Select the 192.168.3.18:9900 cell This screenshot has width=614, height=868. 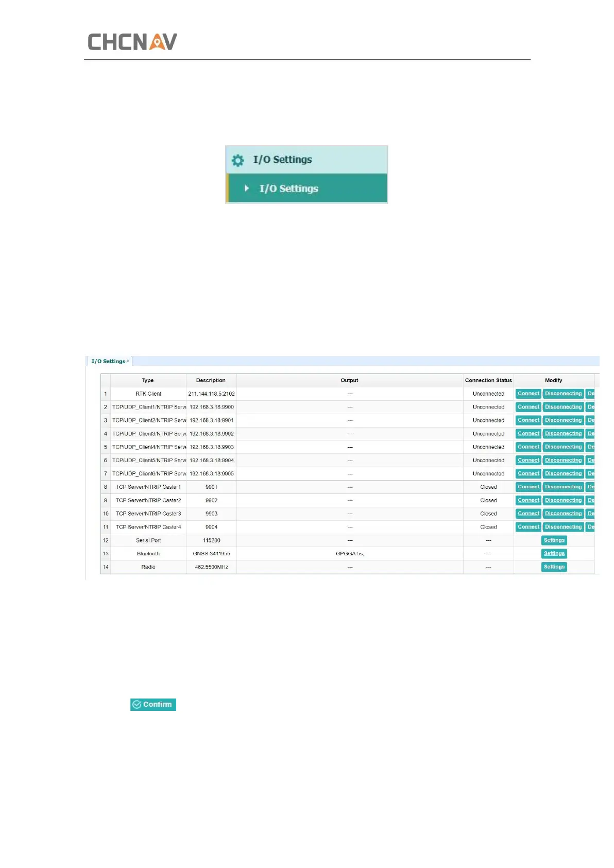pyautogui.click(x=211, y=407)
